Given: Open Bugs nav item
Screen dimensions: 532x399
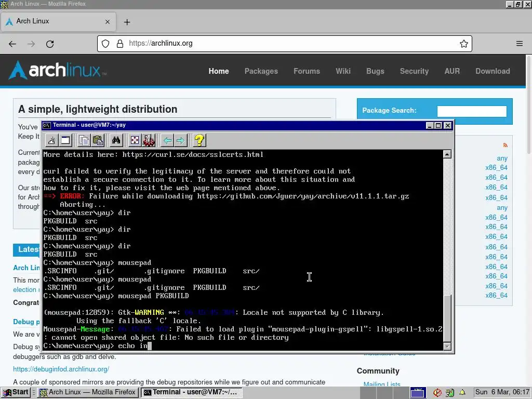Looking at the screenshot, I should (x=375, y=71).
